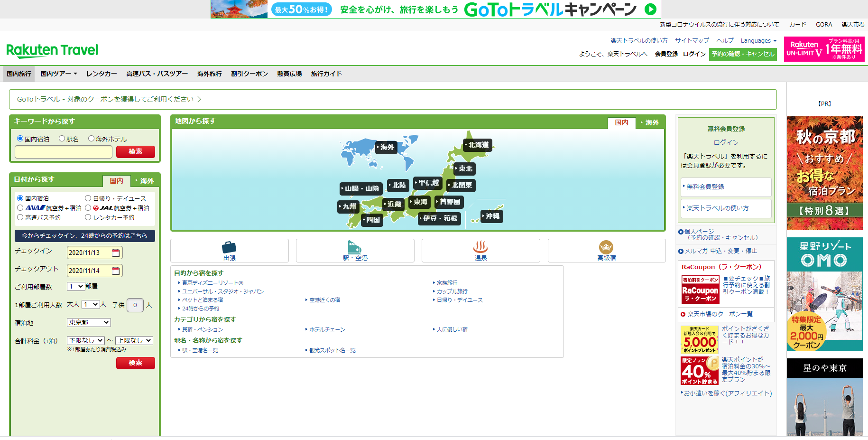Expand the Languages dropdown
868x440 pixels.
[758, 41]
